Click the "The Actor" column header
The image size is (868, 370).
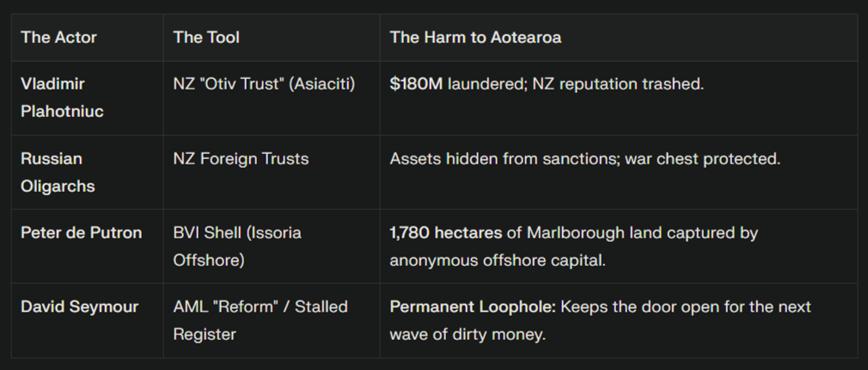point(58,37)
